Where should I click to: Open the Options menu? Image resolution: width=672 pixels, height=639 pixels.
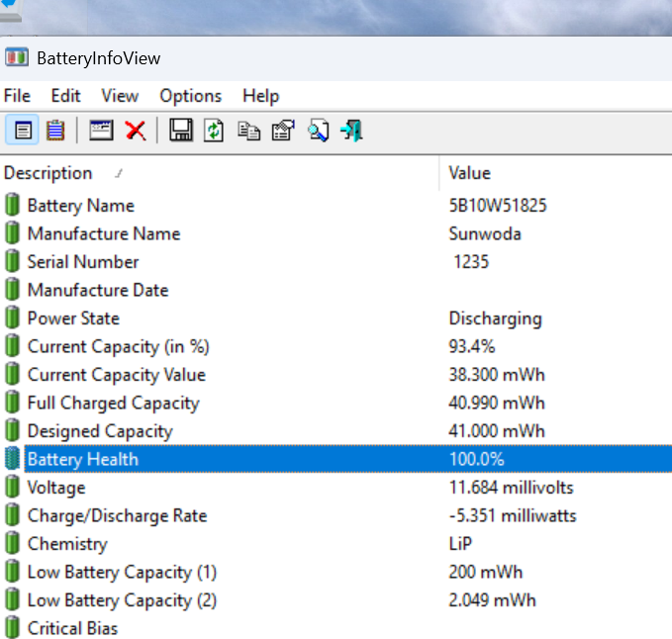[x=191, y=96]
